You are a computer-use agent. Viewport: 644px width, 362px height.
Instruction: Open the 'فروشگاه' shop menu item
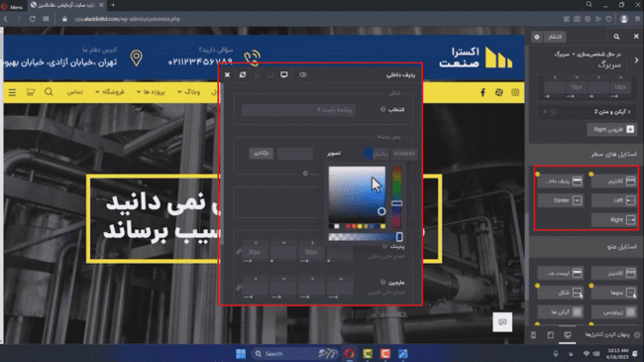(110, 91)
